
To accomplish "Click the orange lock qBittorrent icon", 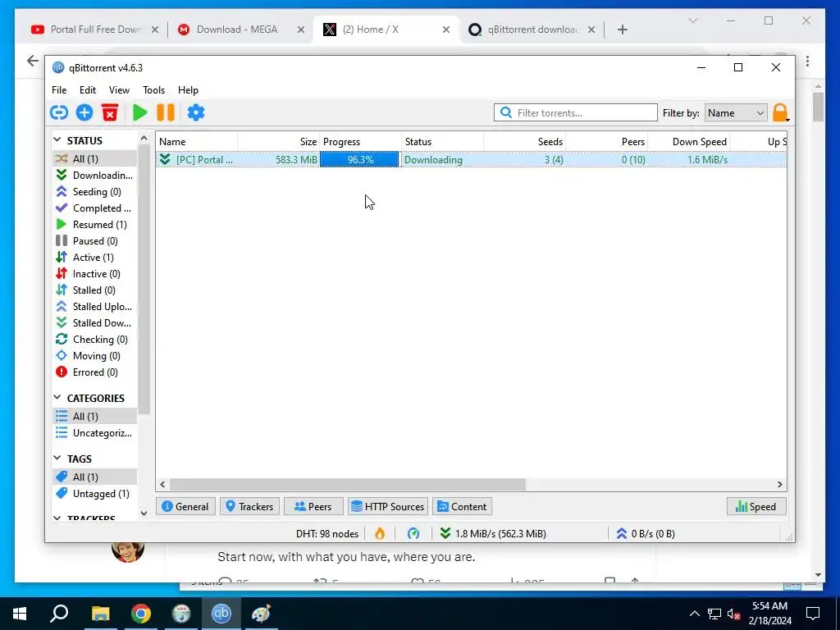I will click(780, 112).
